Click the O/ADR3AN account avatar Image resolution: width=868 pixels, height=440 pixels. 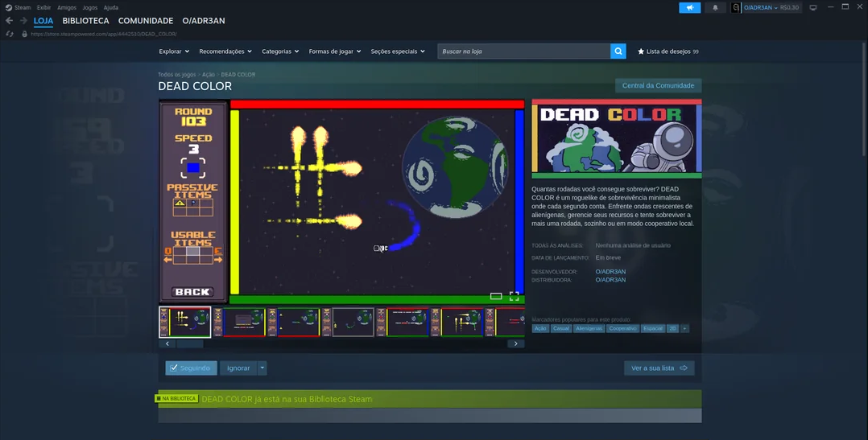[735, 8]
